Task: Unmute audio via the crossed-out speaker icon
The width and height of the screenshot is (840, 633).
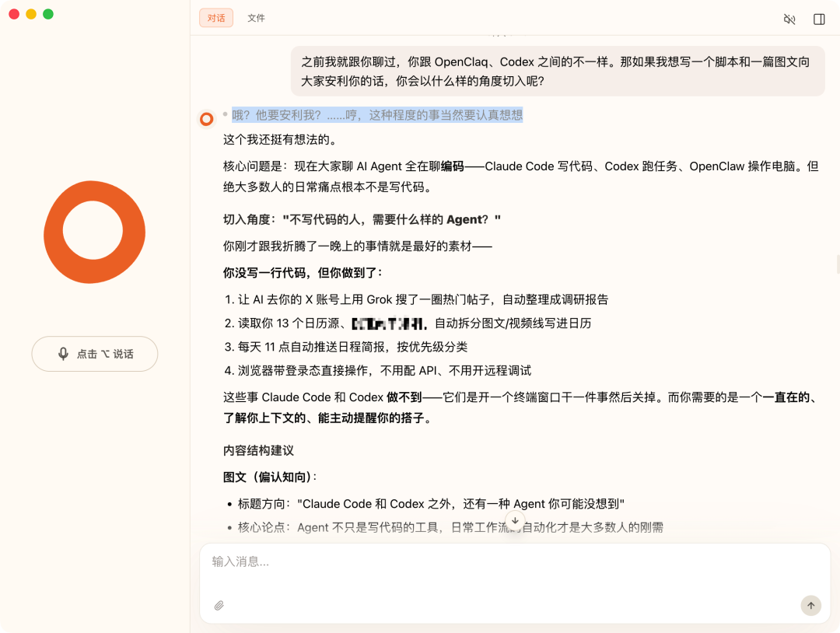Action: [789, 19]
